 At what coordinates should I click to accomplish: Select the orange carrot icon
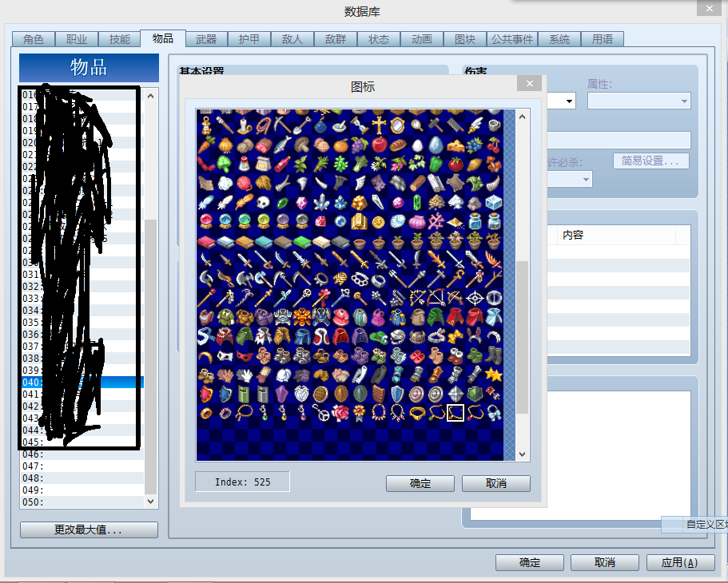click(205, 145)
